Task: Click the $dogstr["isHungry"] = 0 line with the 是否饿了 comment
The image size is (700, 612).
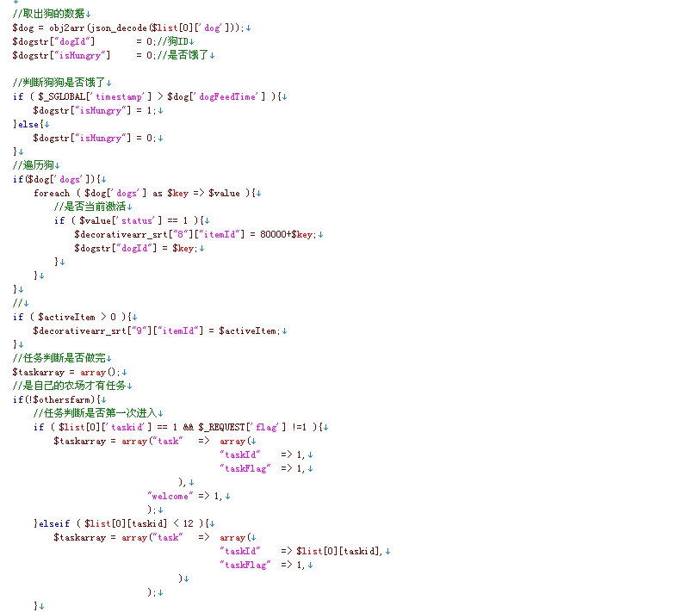Action: (x=114, y=55)
